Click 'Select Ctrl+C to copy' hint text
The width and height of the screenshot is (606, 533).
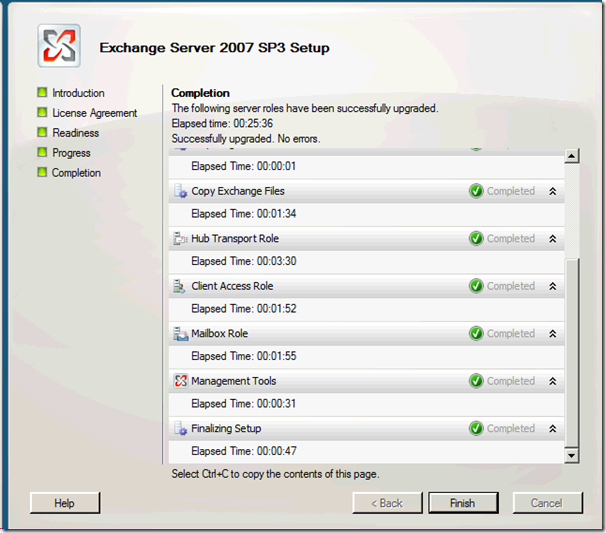click(x=275, y=474)
